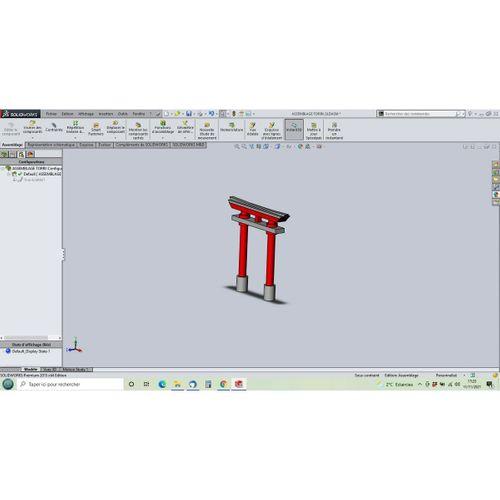Click the New document icon
The image size is (500, 500).
[x=166, y=114]
